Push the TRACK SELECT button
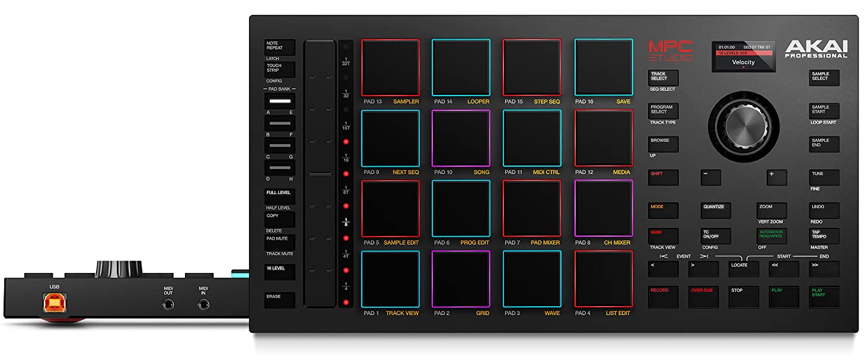This screenshot has height=356, width=868. click(663, 78)
